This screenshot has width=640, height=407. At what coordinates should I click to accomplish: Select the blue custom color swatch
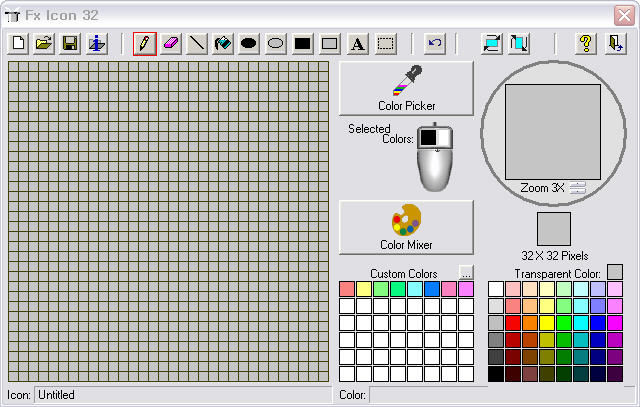coord(432,289)
